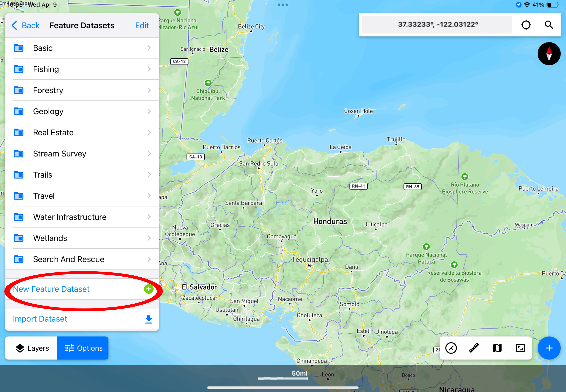Expand the Stream Survey row chevron
The height and width of the screenshot is (392, 566).
click(x=149, y=154)
